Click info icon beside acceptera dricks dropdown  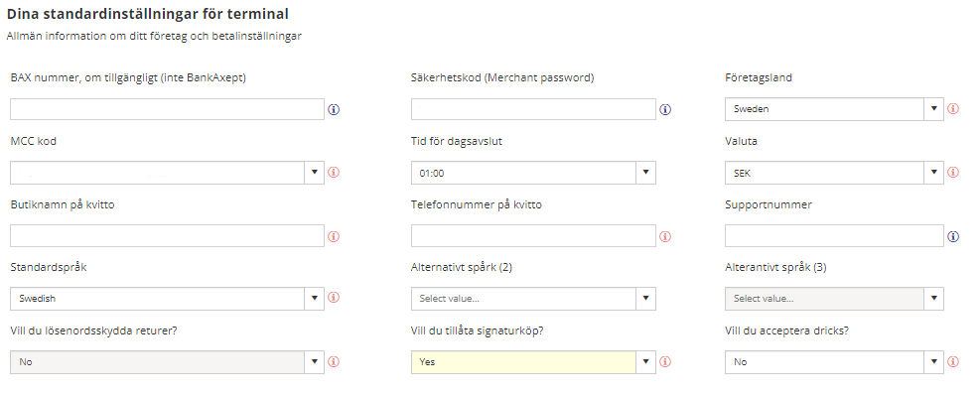pos(953,361)
